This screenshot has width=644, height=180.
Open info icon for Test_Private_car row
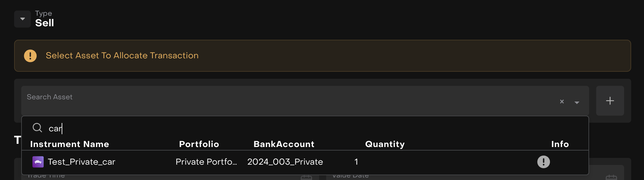pos(543,162)
